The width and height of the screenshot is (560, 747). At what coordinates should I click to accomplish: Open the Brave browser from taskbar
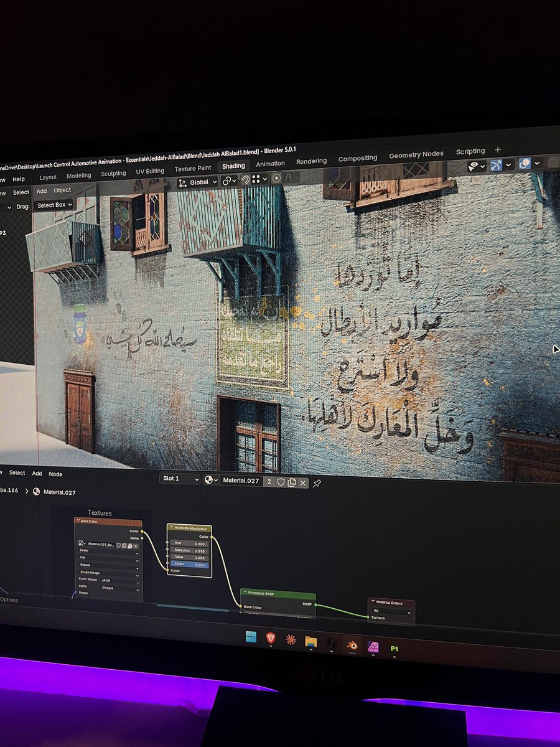coord(271,638)
